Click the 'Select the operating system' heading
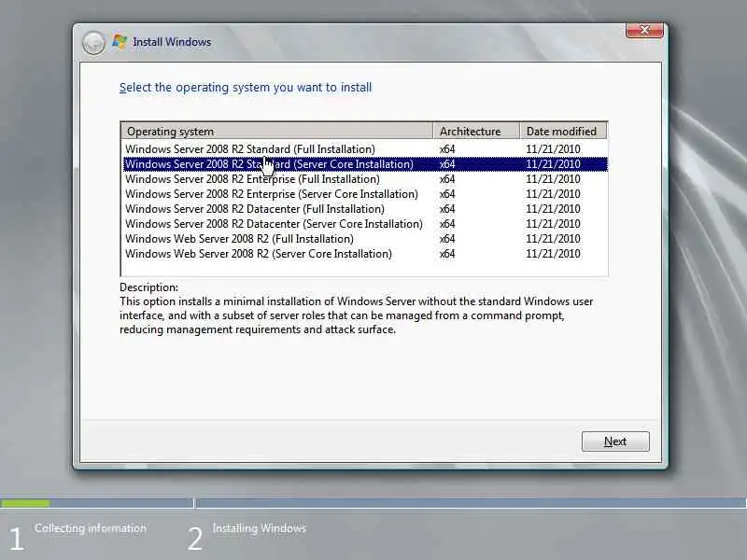Image resolution: width=747 pixels, height=560 pixels. coord(246,88)
